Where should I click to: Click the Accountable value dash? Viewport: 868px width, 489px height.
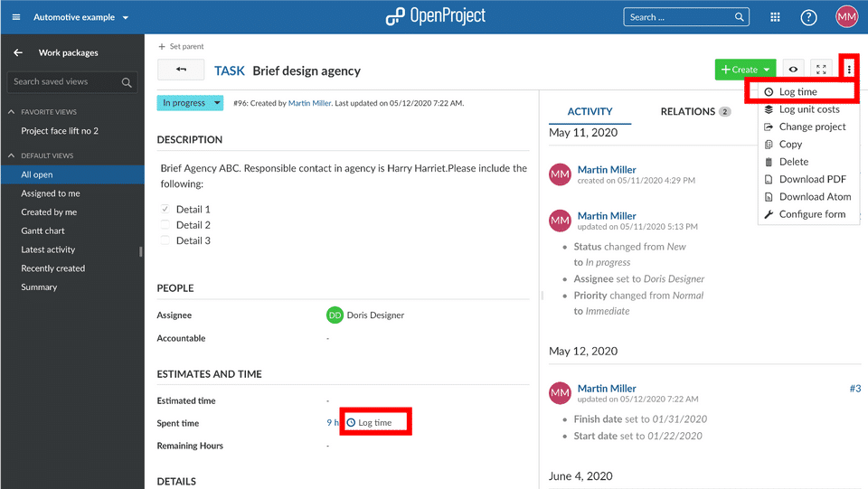pos(327,338)
